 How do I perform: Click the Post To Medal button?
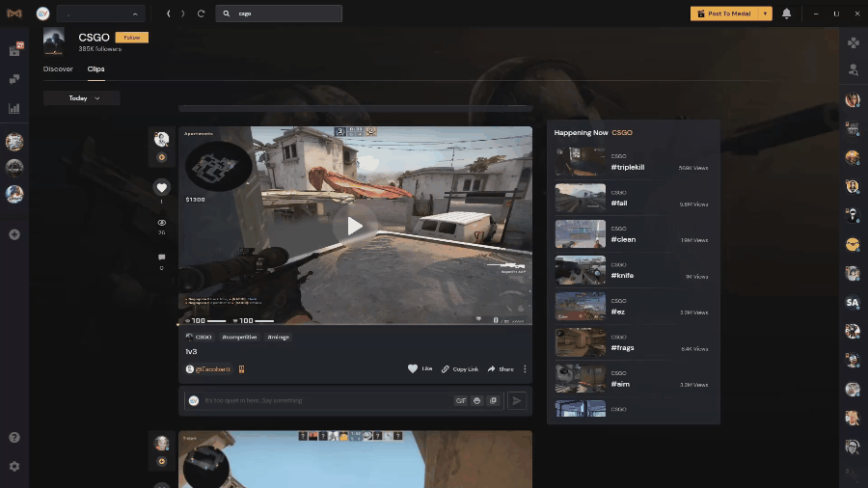[723, 14]
